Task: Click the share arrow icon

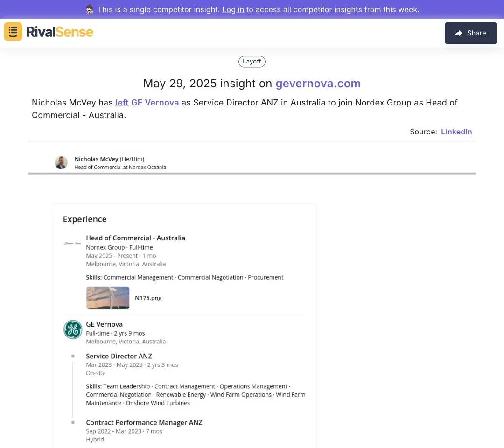Action: click(x=458, y=33)
